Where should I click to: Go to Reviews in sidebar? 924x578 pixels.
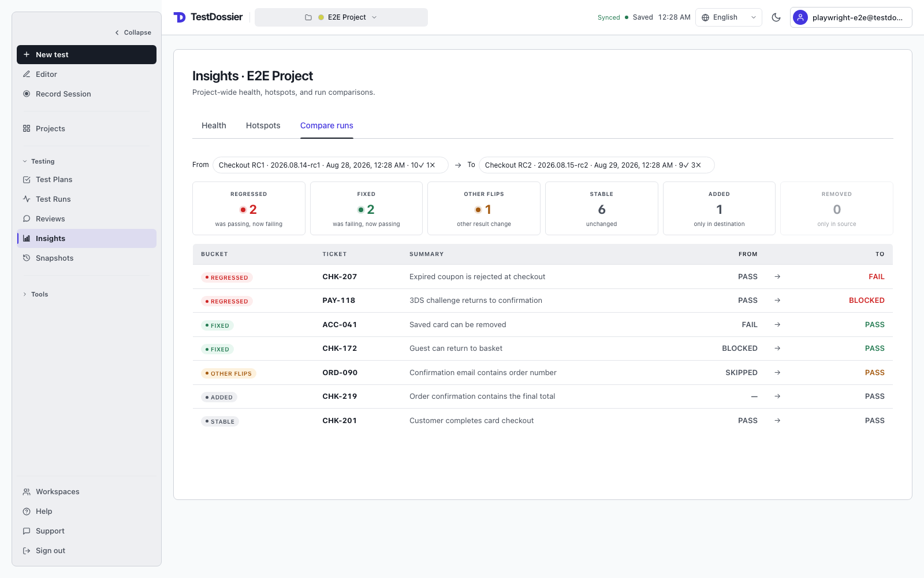87,218
